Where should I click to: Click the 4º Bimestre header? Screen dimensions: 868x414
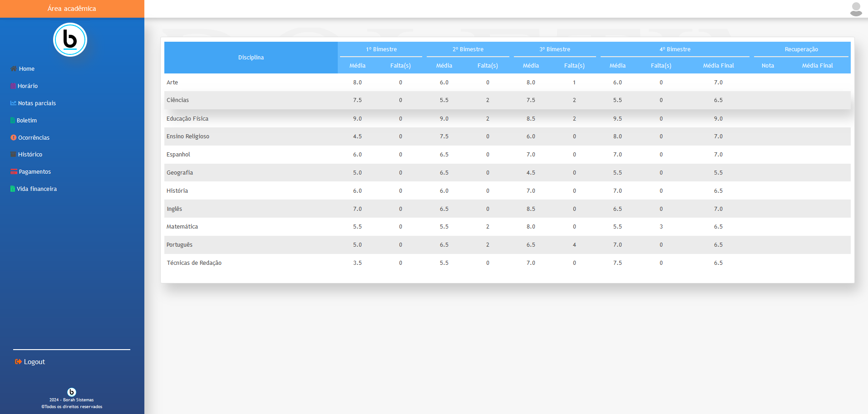675,49
